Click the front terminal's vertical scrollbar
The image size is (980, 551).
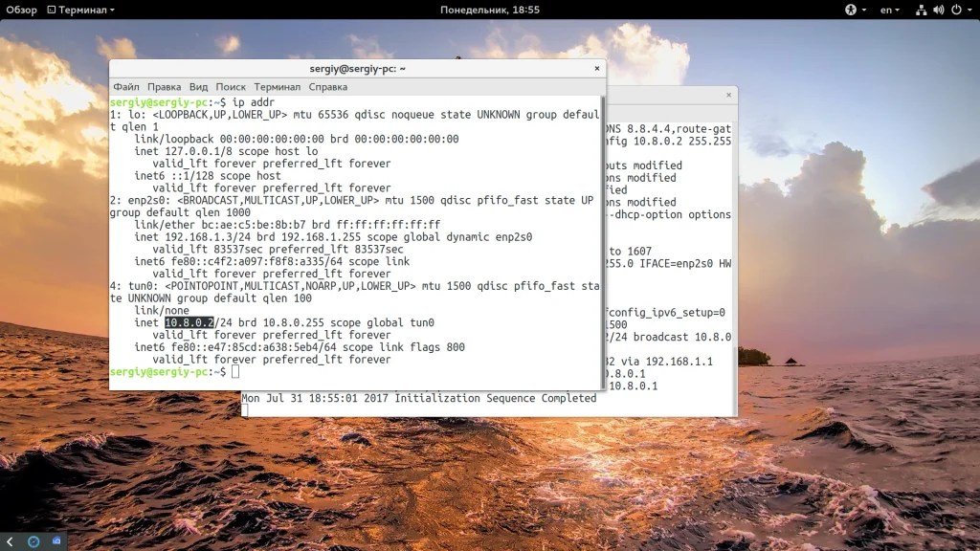point(603,242)
